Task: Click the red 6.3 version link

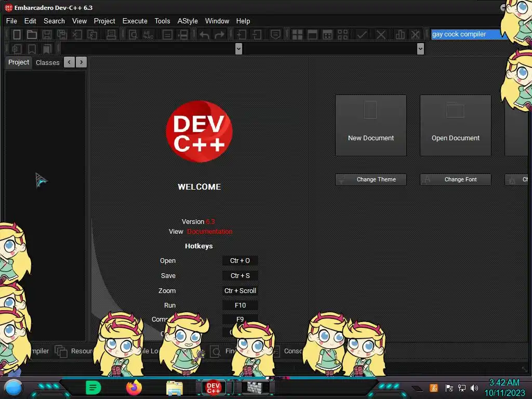Action: (210, 221)
